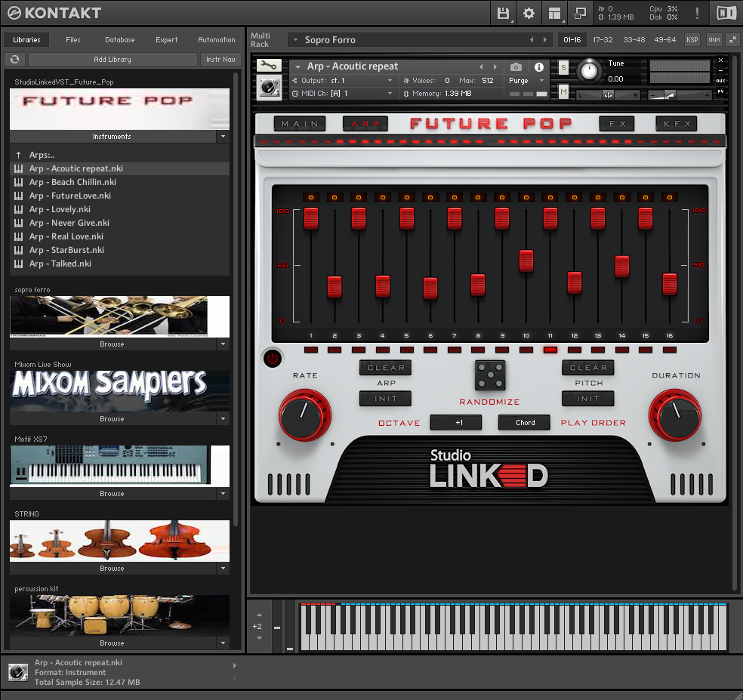743x700 pixels.
Task: Open the instrument edit wrench icon
Action: [269, 66]
